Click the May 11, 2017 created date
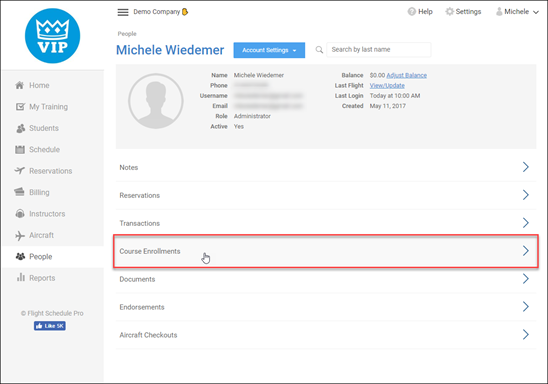The image size is (548, 384). click(388, 106)
